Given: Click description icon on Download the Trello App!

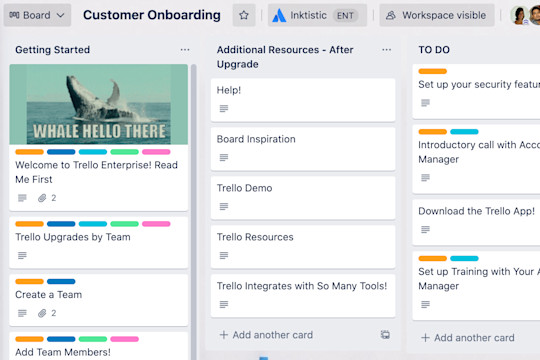Looking at the screenshot, I should [x=425, y=229].
